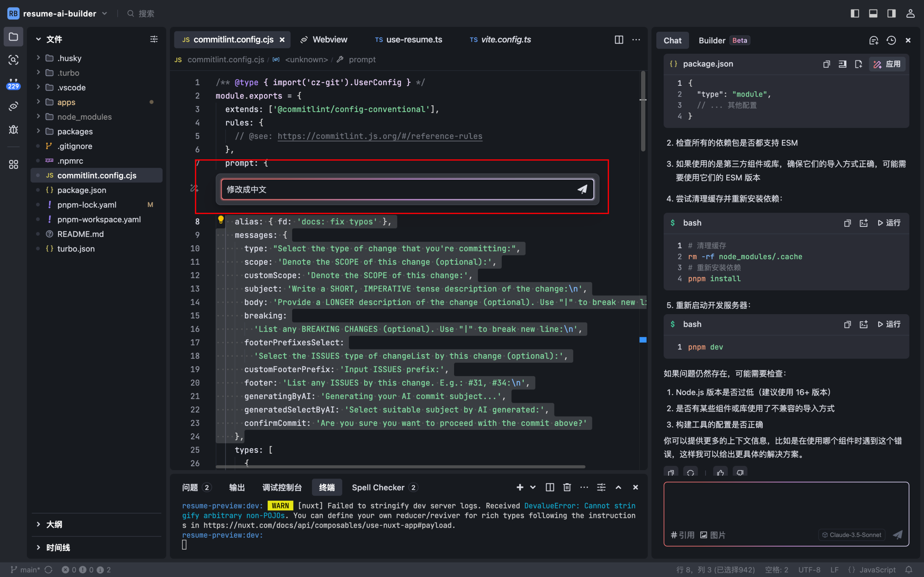Give thumbs up to the AI response

pos(720,472)
